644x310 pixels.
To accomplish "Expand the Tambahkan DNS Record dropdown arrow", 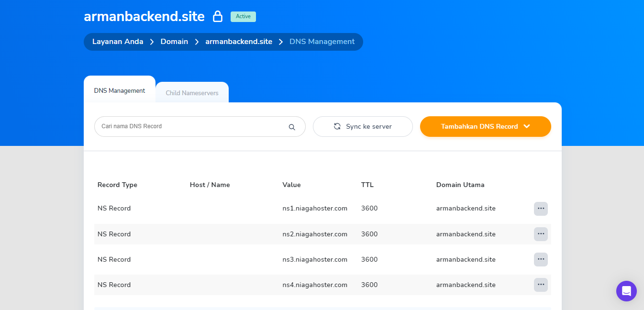I will pyautogui.click(x=526, y=126).
